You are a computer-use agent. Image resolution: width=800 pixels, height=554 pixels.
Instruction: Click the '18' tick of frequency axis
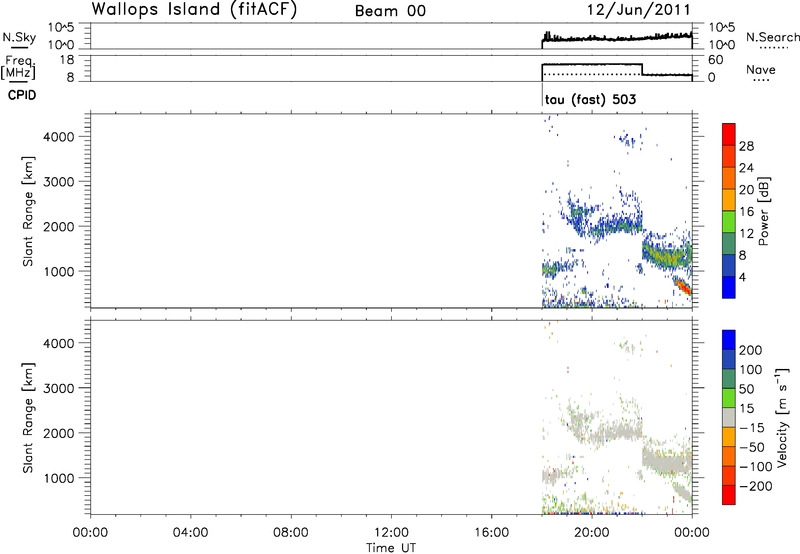(67, 60)
